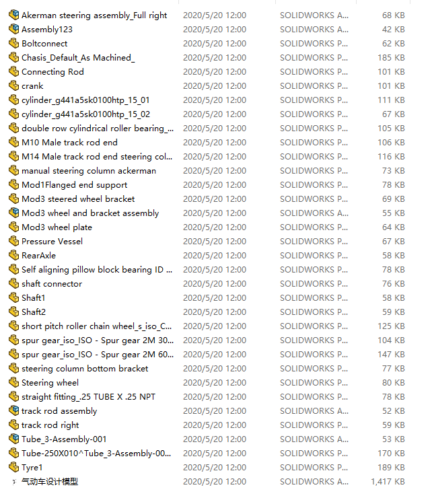Click the Mod3 wheel and bracket assembly icon

[14, 213]
